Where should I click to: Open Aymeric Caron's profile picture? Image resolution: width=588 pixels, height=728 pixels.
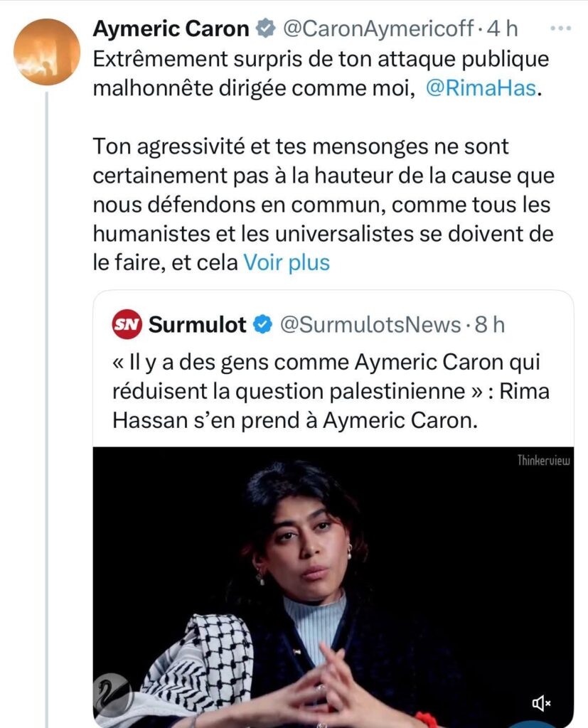coord(47,52)
